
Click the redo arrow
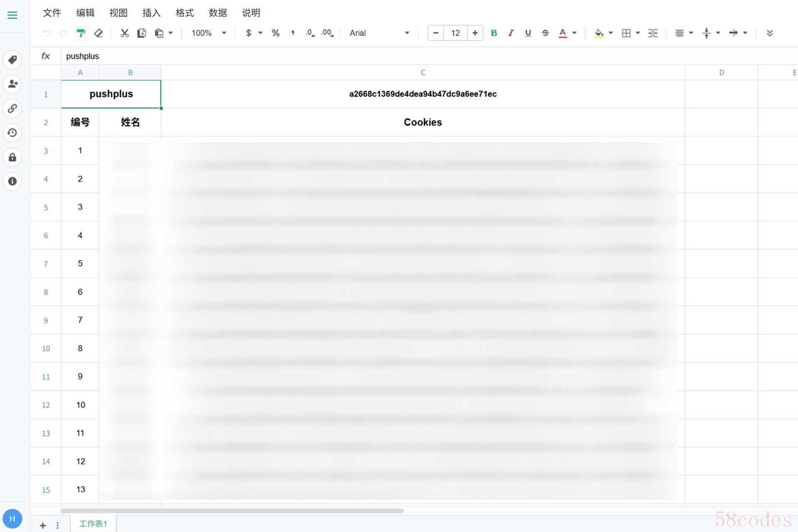[x=64, y=33]
